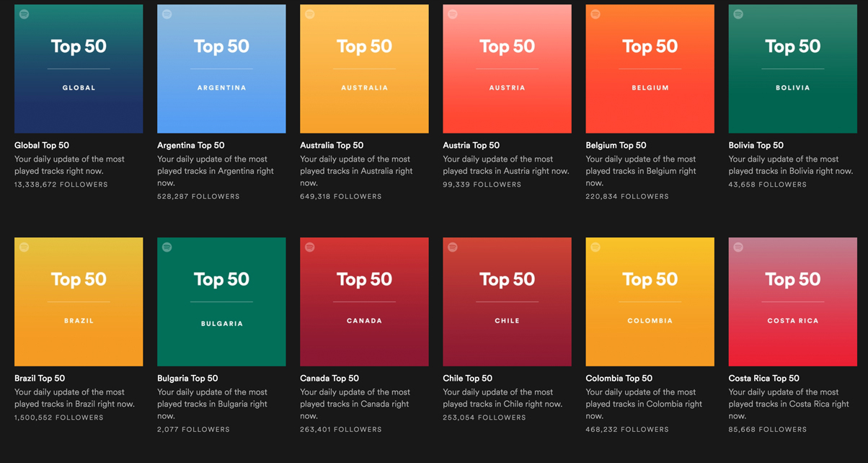
Task: Open the Australia Top 50 cover
Action: coord(364,69)
